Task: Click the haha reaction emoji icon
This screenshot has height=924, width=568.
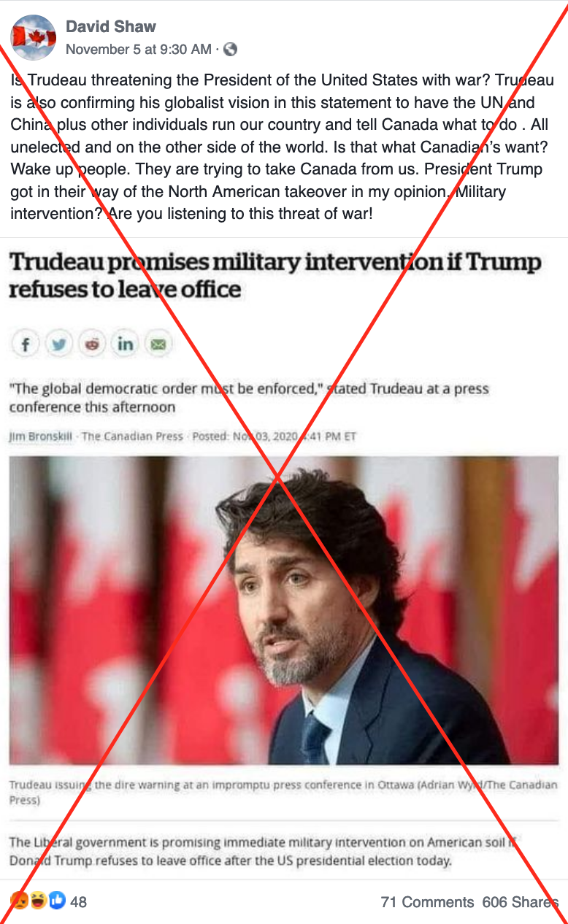Action: pyautogui.click(x=38, y=901)
